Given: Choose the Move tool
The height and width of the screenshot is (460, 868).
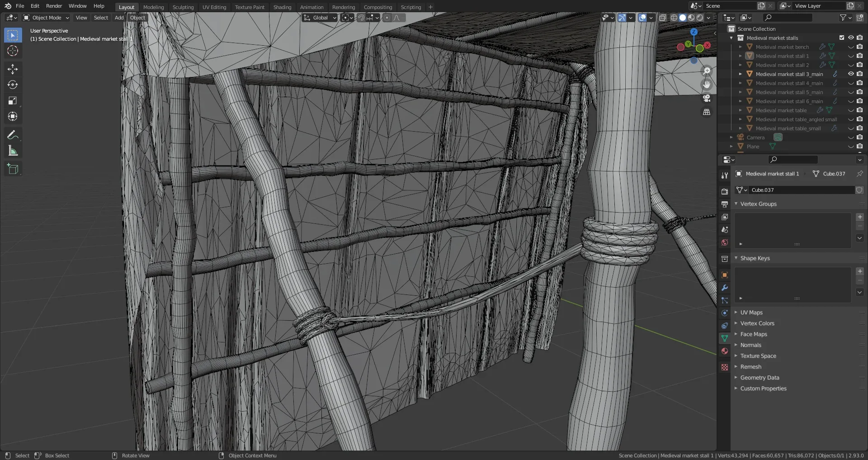Looking at the screenshot, I should pos(13,69).
